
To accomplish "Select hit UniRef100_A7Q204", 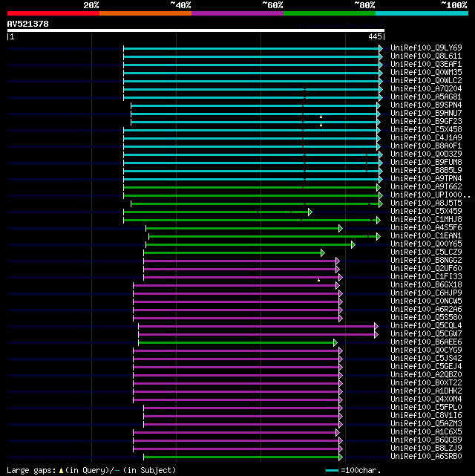I will click(426, 89).
